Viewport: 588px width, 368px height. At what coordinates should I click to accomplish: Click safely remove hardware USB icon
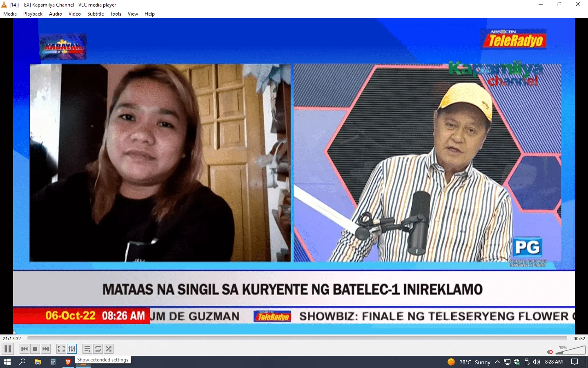(527, 362)
